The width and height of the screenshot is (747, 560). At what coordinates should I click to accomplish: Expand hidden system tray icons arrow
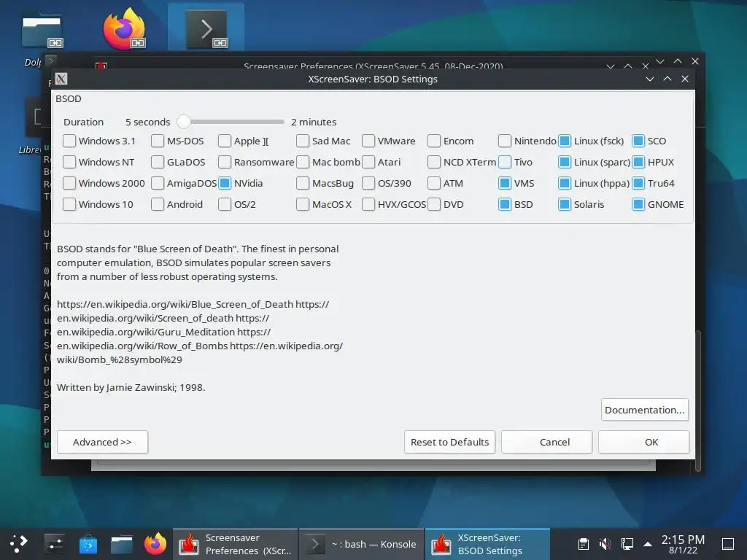(x=648, y=544)
